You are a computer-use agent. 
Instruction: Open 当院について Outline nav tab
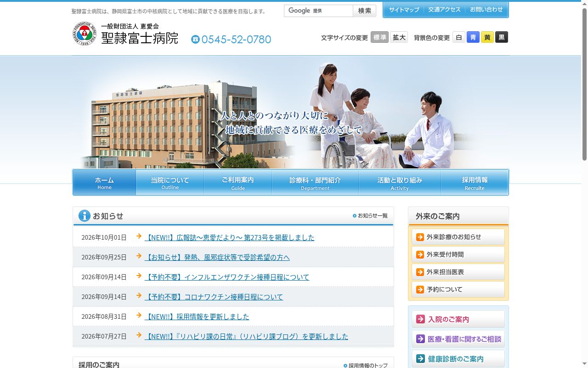click(x=170, y=183)
